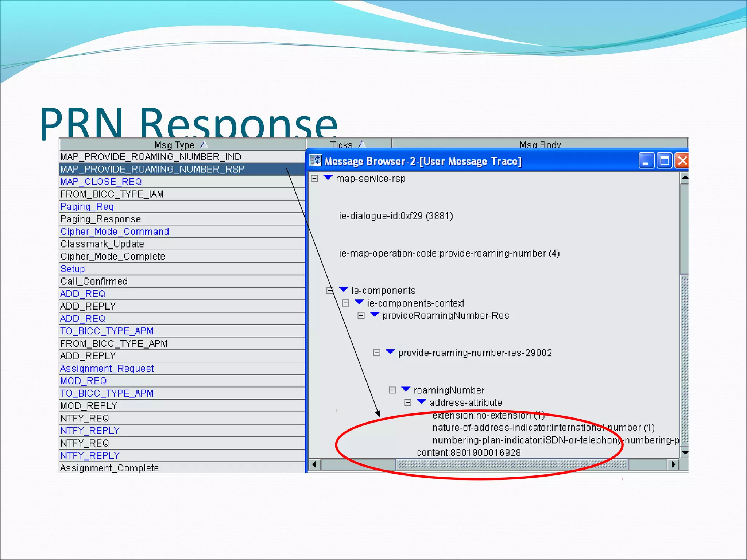747x560 pixels.
Task: Close the Message Browser-2 window
Action: 682,160
